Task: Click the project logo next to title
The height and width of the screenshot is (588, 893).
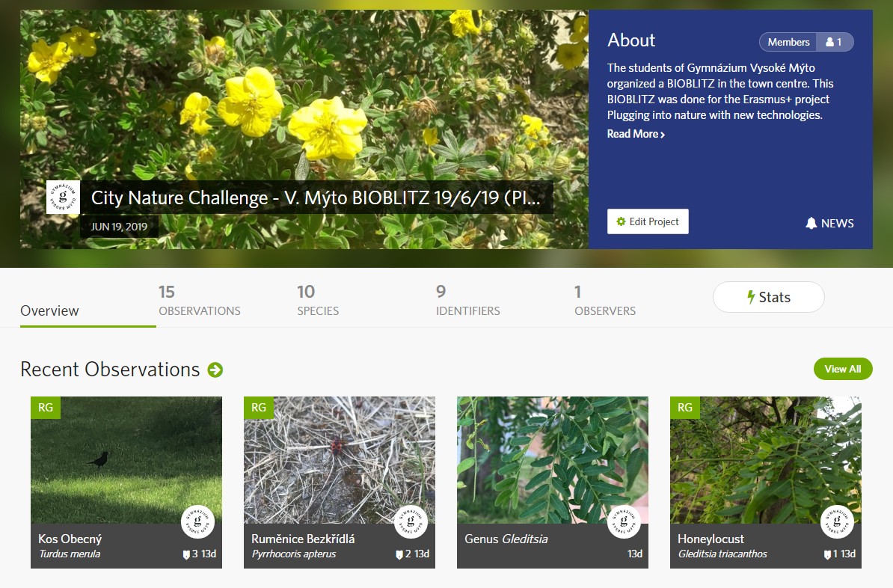Action: tap(64, 197)
